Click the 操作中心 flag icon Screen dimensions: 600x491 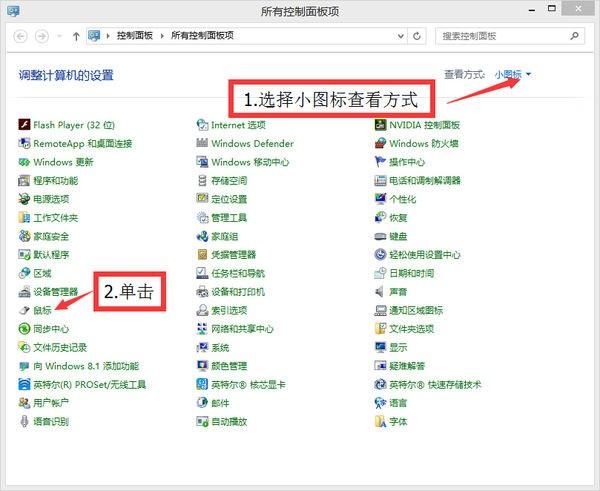[x=380, y=162]
